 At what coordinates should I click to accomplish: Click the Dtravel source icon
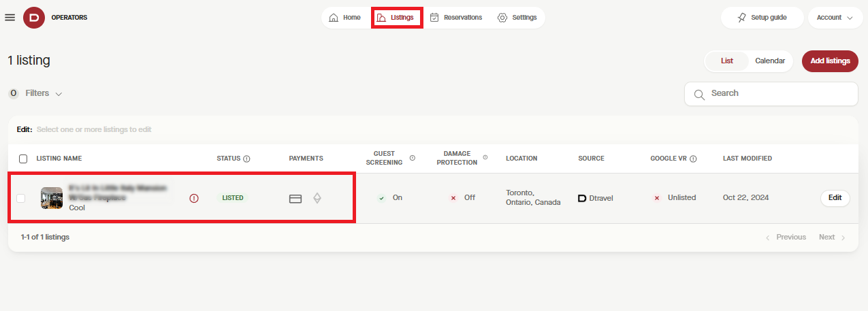[582, 198]
